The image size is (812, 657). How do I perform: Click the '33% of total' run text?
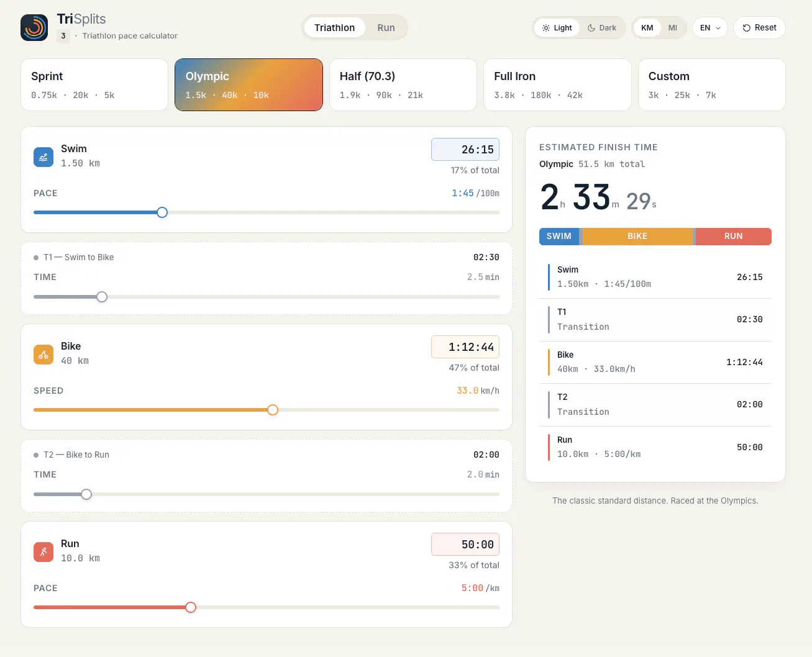tap(474, 565)
